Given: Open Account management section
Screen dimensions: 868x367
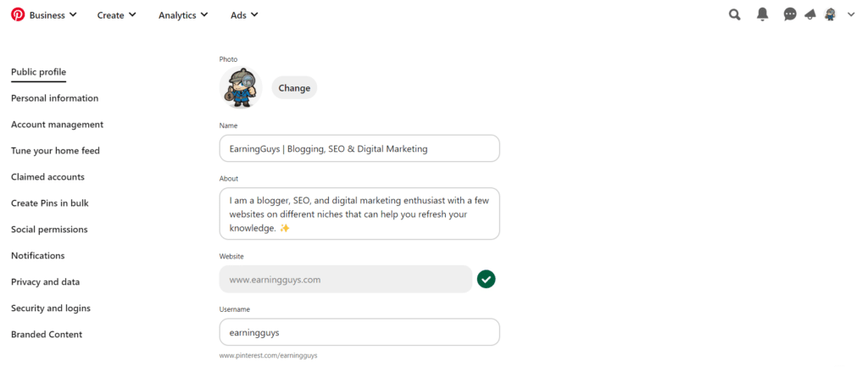Looking at the screenshot, I should pos(57,125).
